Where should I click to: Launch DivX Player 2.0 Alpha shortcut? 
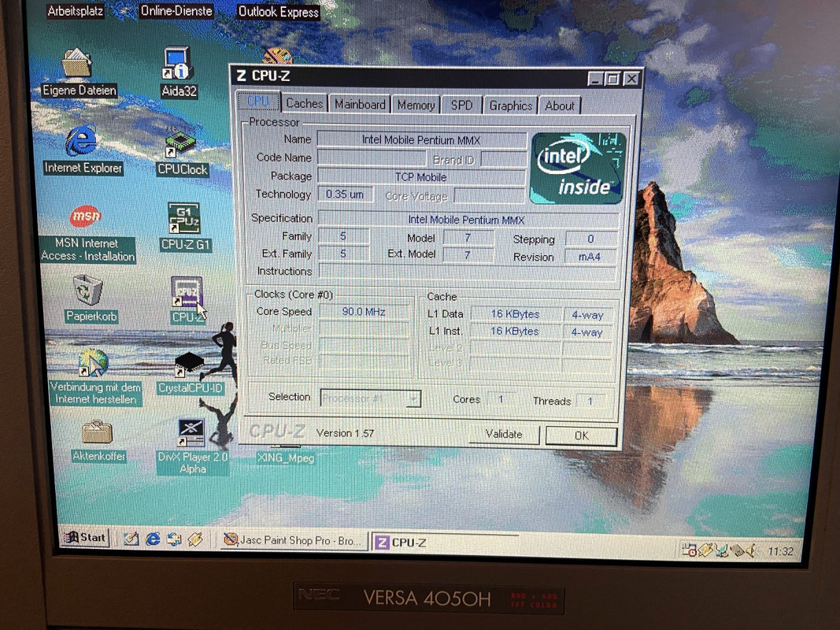click(x=192, y=447)
